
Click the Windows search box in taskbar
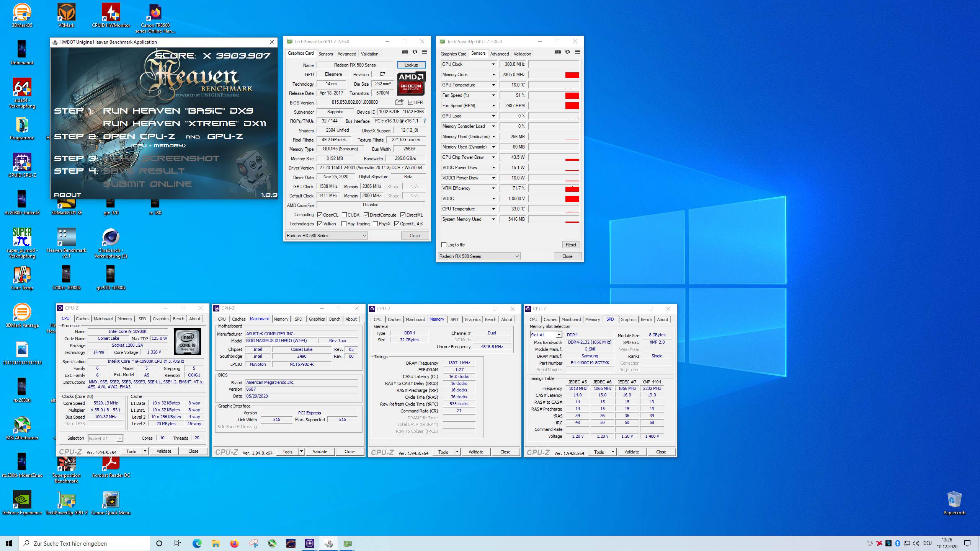pyautogui.click(x=84, y=543)
